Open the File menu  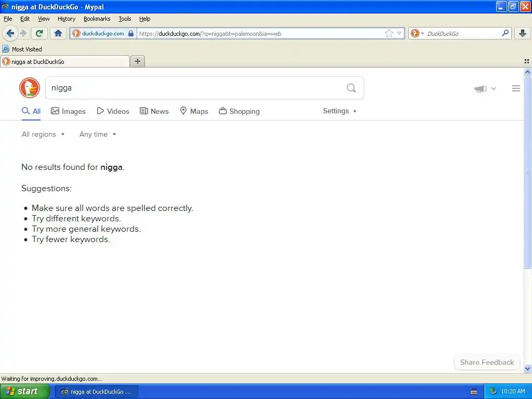coord(8,19)
